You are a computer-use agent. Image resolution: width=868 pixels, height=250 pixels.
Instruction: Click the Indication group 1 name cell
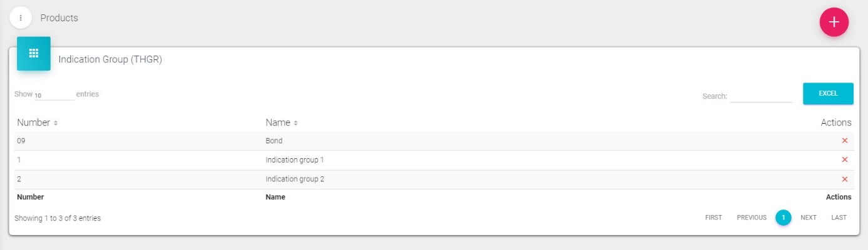pyautogui.click(x=295, y=160)
